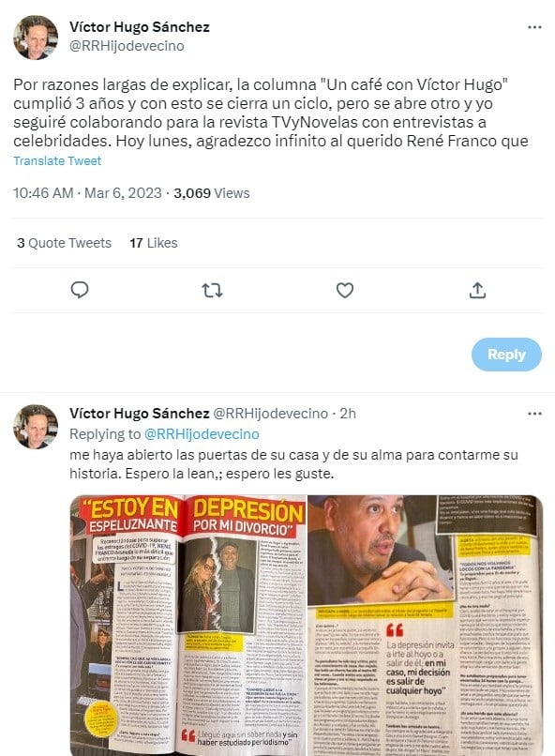The width and height of the screenshot is (555, 756).
Task: Open the share upload icon
Action: pyautogui.click(x=477, y=290)
